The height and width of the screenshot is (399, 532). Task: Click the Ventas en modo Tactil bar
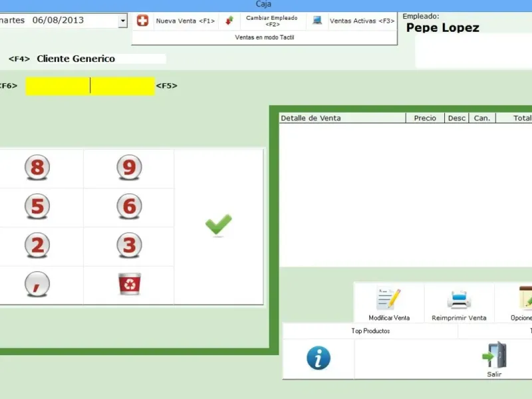264,37
